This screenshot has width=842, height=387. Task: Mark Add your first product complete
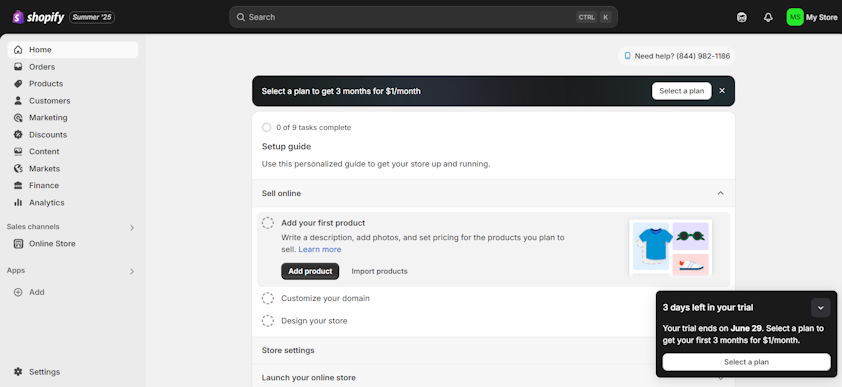tap(267, 223)
